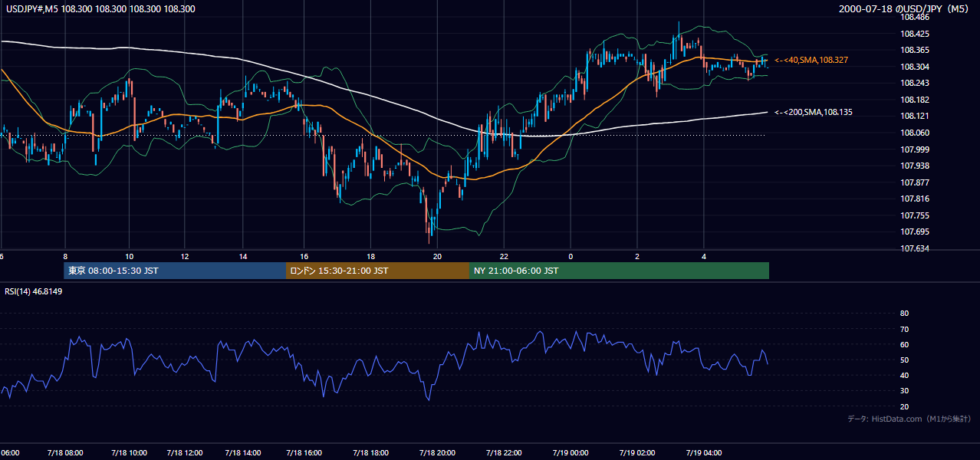This screenshot has width=980, height=460.
Task: Select the 200 SMA 108.135 label
Action: 814,112
